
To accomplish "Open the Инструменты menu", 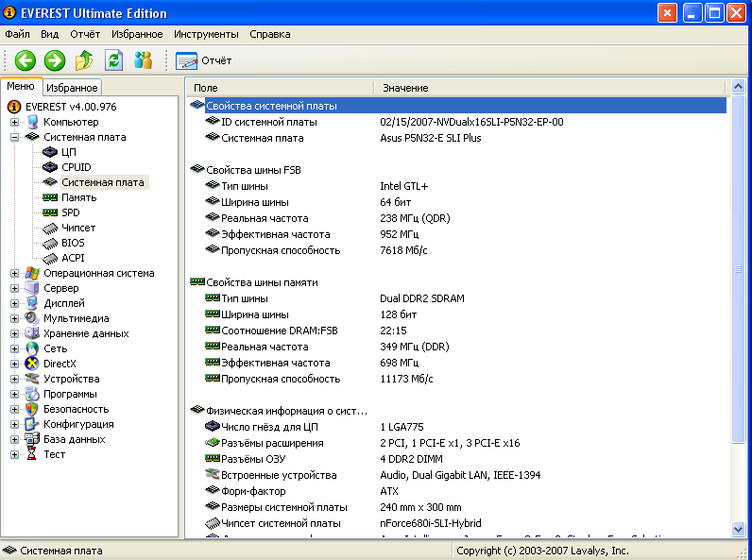I will [x=206, y=34].
